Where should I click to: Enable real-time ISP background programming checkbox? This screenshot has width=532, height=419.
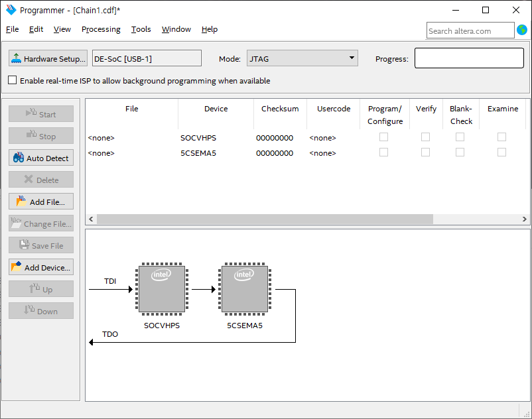[x=12, y=80]
